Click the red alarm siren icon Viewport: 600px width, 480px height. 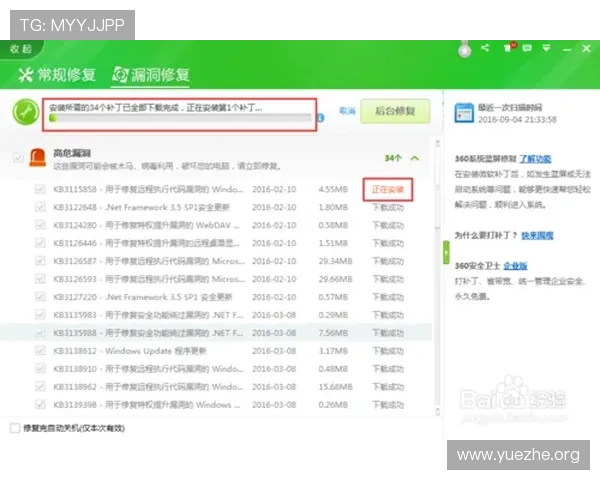(x=38, y=157)
